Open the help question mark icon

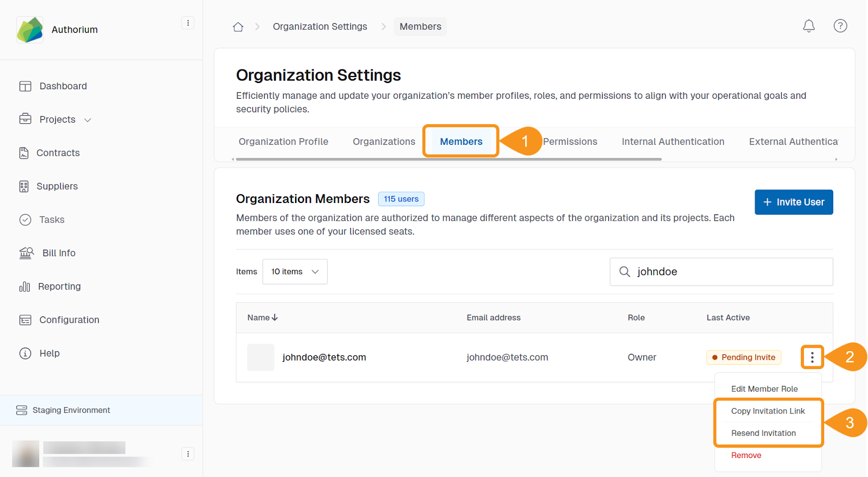point(840,26)
